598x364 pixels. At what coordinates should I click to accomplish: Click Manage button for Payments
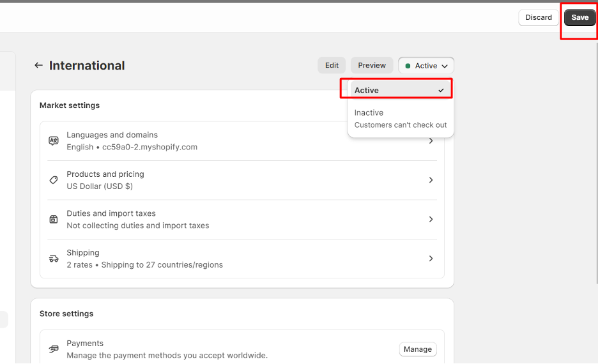coord(418,349)
